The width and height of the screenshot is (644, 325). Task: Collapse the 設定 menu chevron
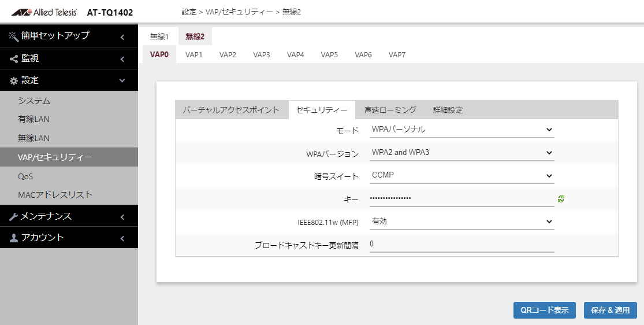122,80
